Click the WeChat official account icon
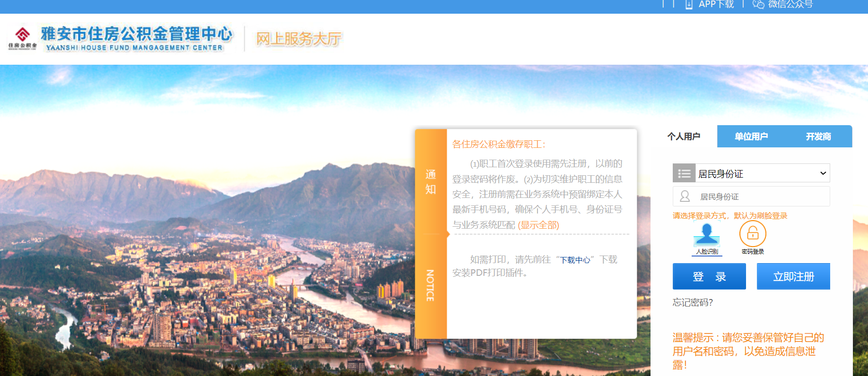The width and height of the screenshot is (868, 376). pos(758,4)
